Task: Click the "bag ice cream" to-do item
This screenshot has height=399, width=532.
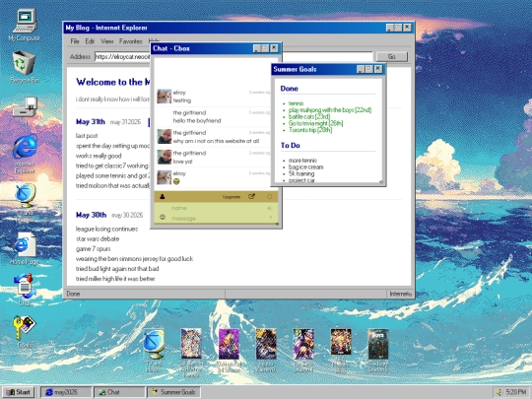Action: point(305,166)
